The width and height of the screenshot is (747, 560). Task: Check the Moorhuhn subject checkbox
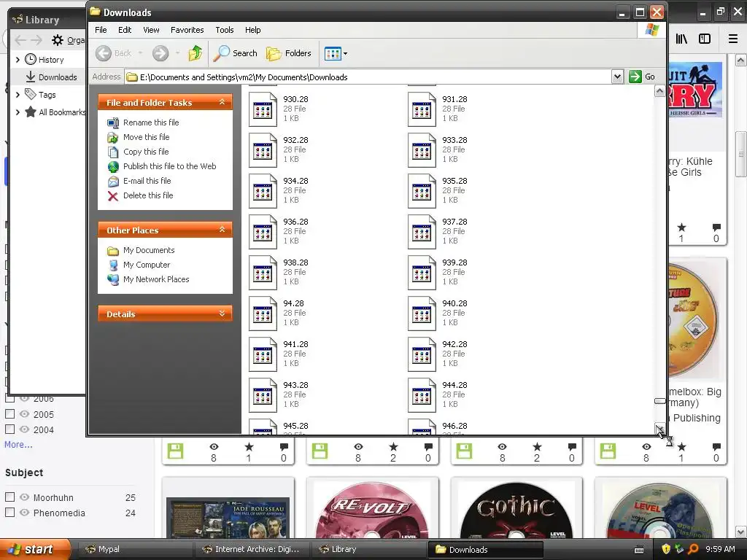coord(9,497)
